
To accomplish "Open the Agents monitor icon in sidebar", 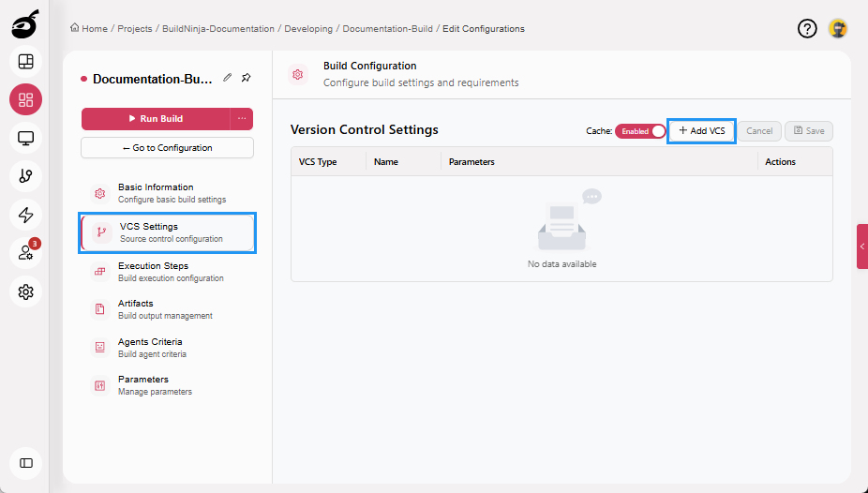I will 25,138.
